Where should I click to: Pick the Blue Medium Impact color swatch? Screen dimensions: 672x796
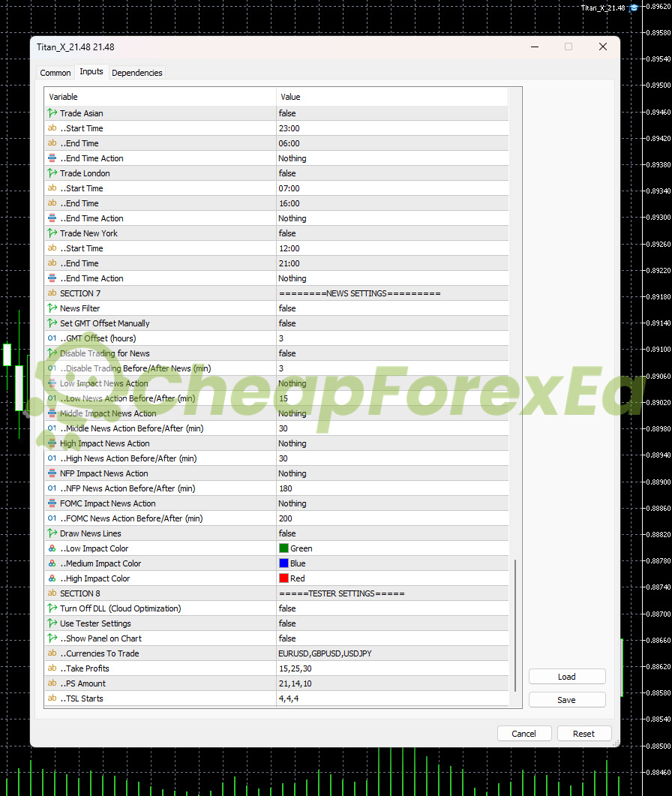click(x=283, y=563)
